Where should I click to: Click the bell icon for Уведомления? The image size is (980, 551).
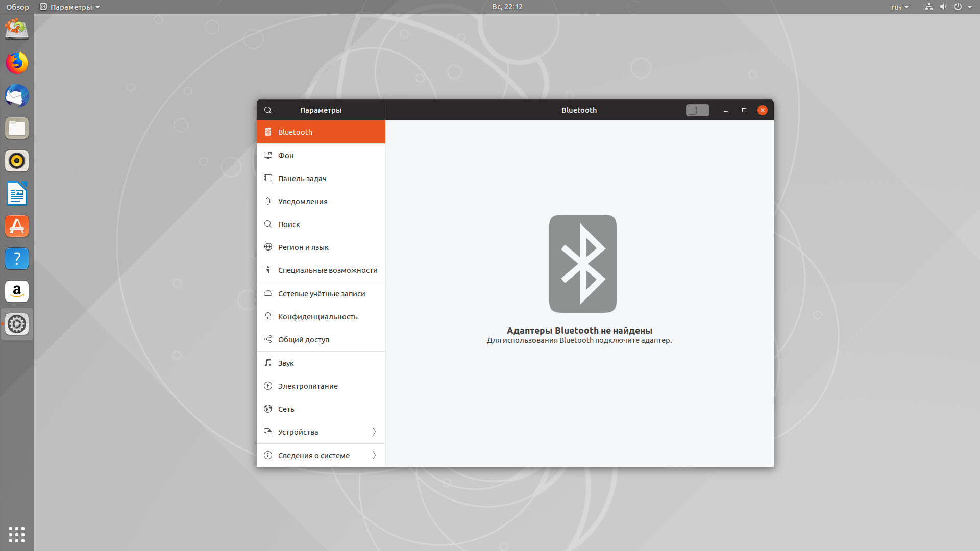pos(268,202)
